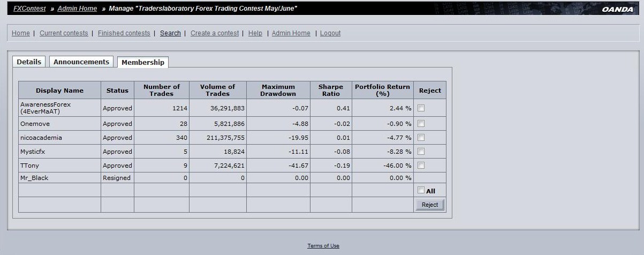Select the Membership tab
This screenshot has width=644, height=255.
[143, 62]
